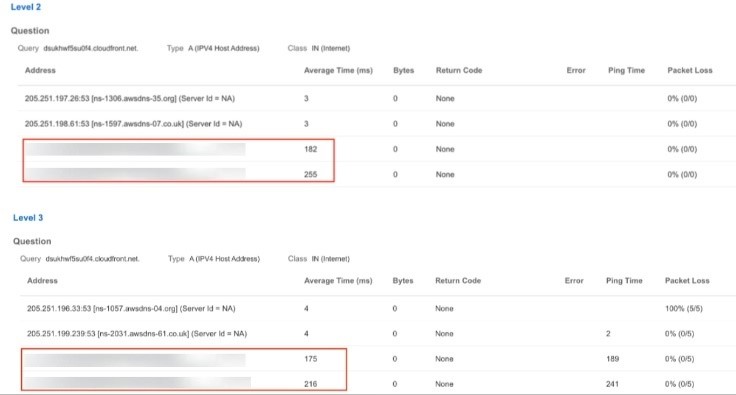Click Level 3 type A (IPV4 Host Address)
This screenshot has height=395, width=736.
coord(224,259)
